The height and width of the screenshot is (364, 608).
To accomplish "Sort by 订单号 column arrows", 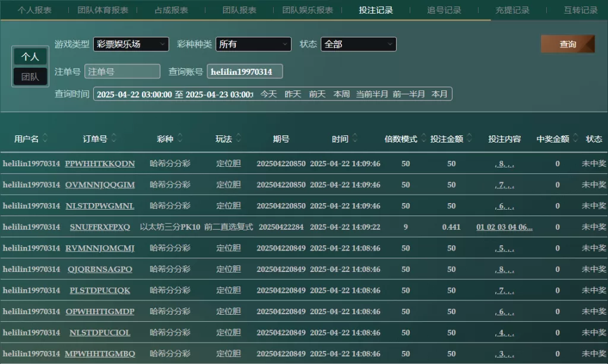I will point(113,138).
